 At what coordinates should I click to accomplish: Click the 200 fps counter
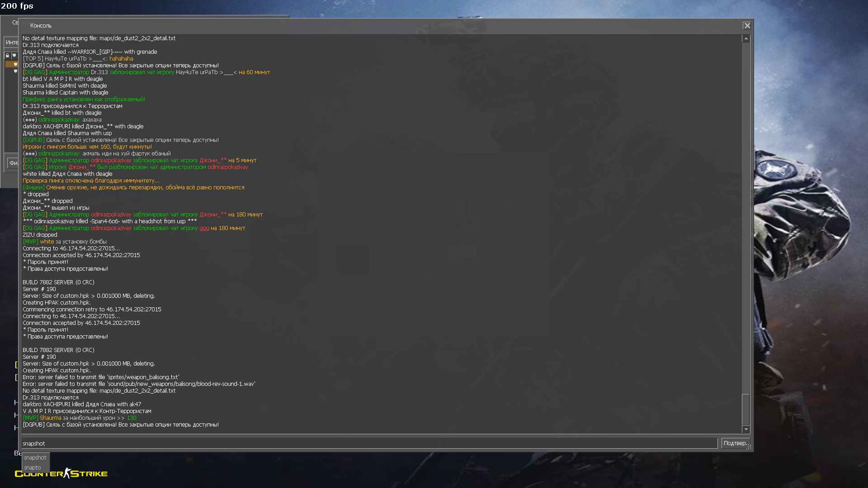(x=17, y=6)
